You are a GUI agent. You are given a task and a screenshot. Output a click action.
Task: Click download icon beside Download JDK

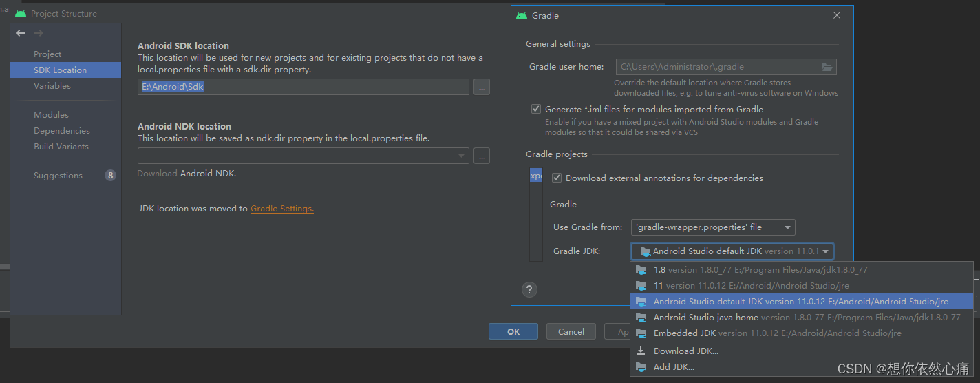[641, 351]
